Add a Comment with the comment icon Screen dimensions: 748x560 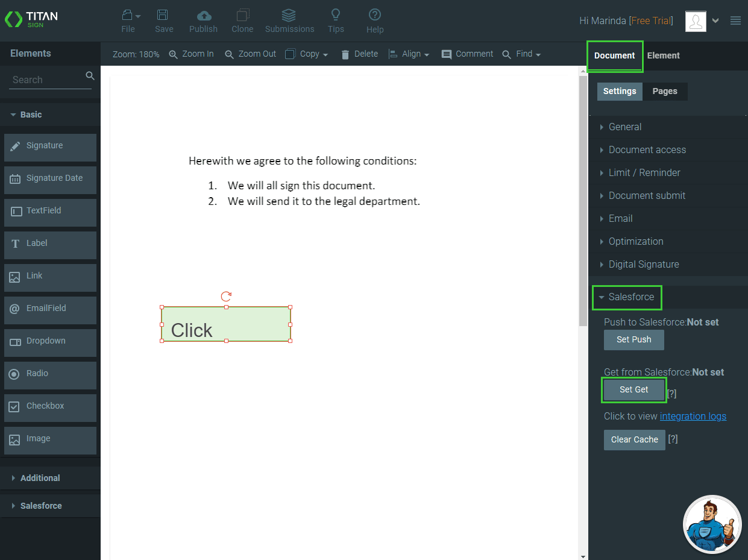click(467, 54)
